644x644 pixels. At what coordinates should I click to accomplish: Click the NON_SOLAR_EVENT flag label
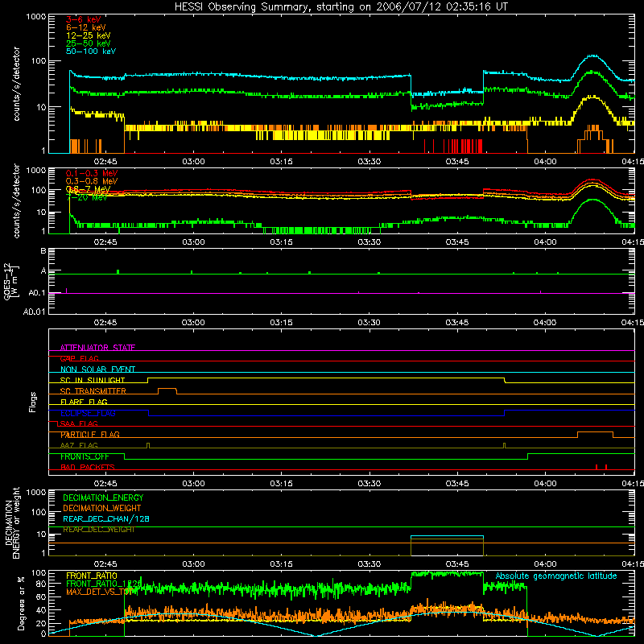click(97, 369)
